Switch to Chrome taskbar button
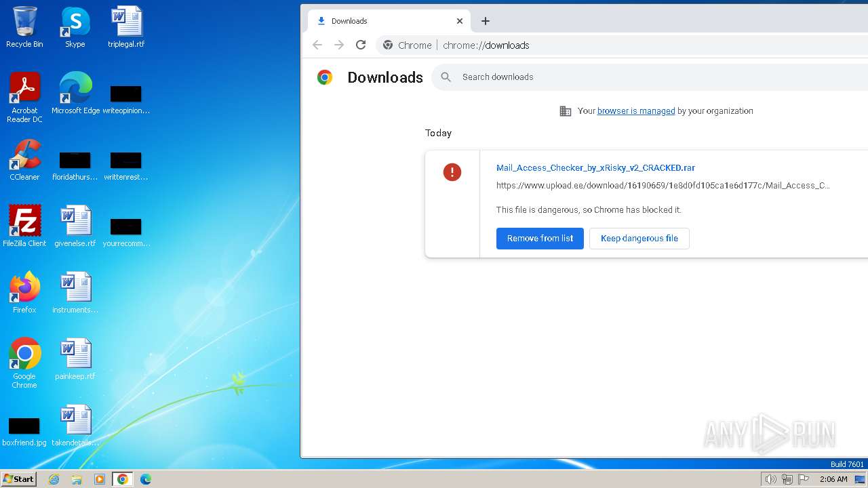The image size is (868, 488). coord(122,479)
